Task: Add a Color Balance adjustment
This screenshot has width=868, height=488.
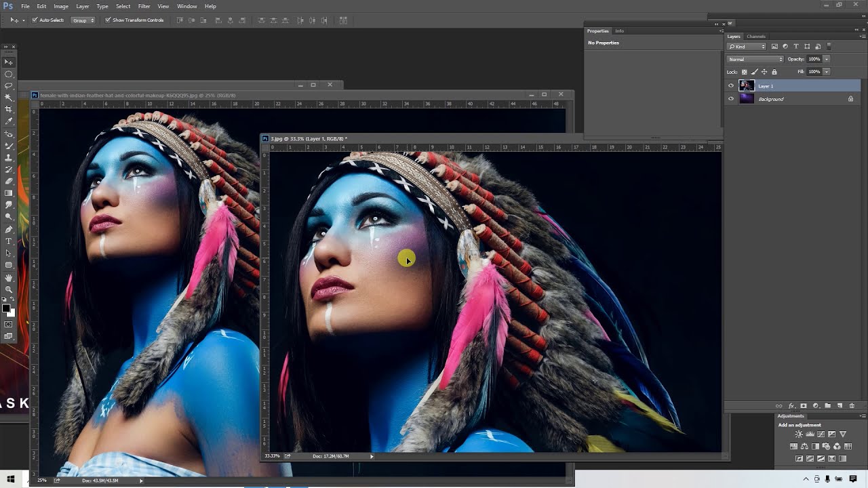Action: point(804,446)
